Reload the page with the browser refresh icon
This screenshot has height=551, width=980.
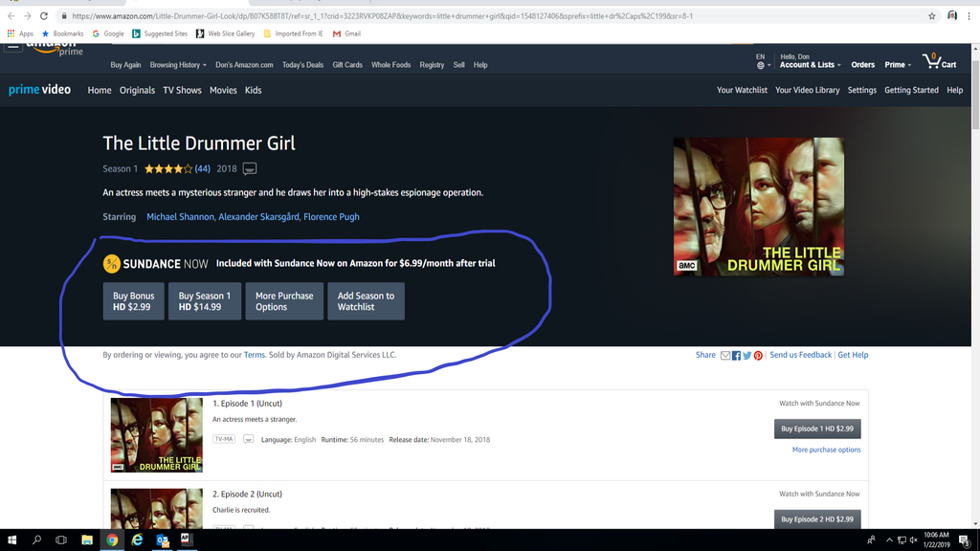44,16
